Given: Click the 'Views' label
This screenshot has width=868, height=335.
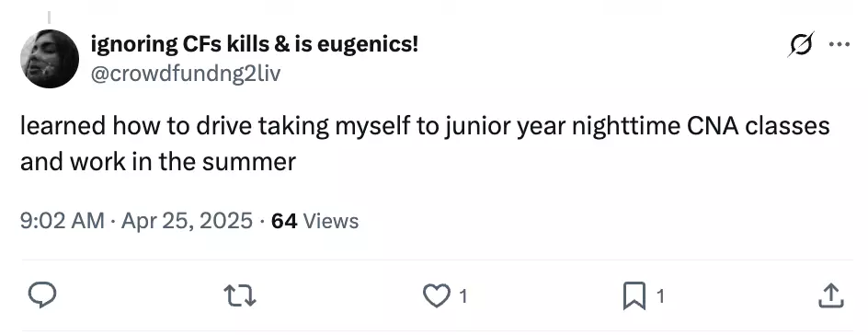Looking at the screenshot, I should tap(331, 221).
